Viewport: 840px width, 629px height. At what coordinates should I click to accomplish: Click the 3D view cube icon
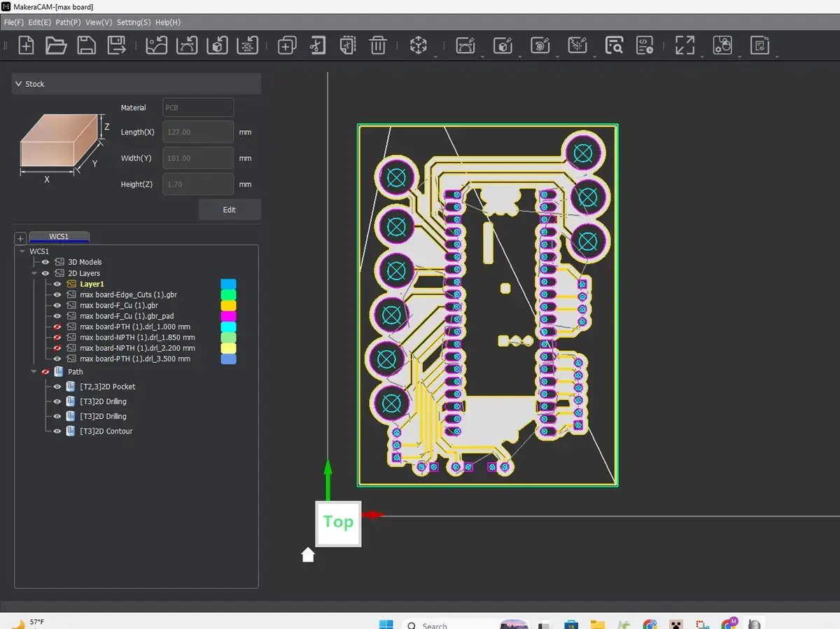pos(419,46)
